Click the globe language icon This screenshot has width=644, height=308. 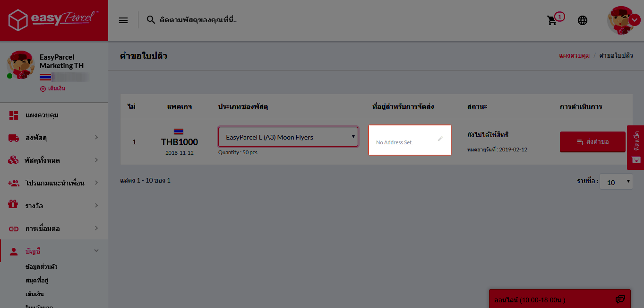[x=583, y=20]
